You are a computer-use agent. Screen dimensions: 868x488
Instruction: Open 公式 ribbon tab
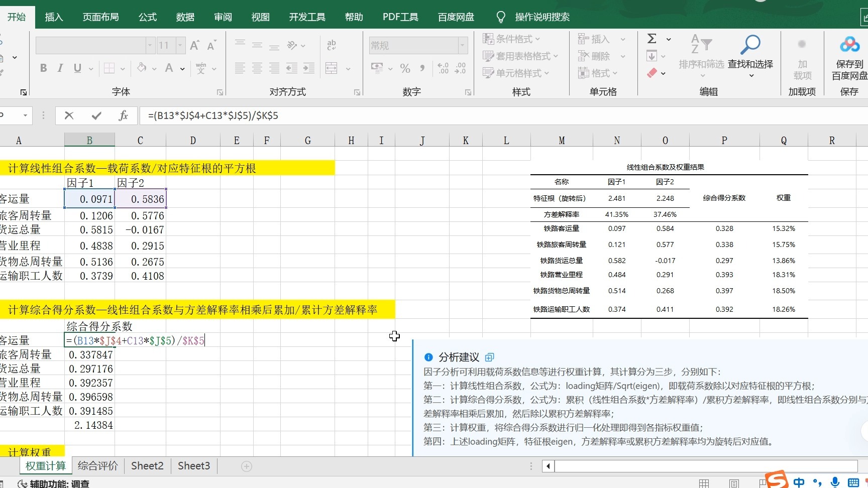[x=148, y=17]
